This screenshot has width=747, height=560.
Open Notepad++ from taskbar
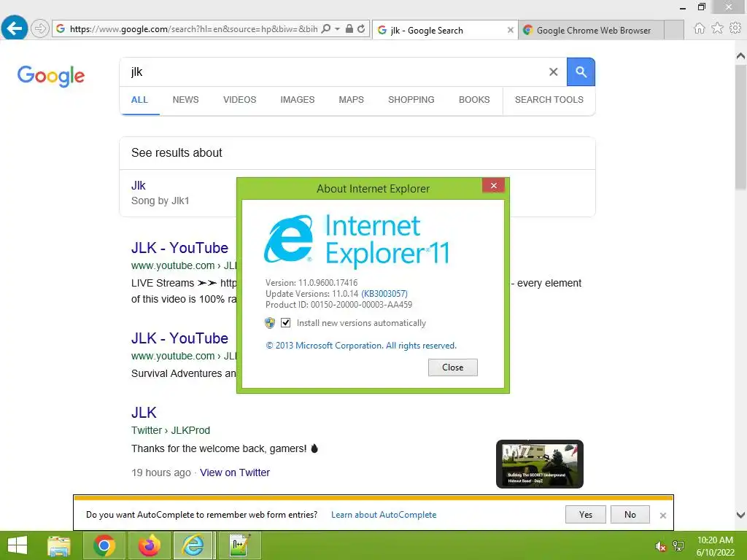click(x=239, y=545)
